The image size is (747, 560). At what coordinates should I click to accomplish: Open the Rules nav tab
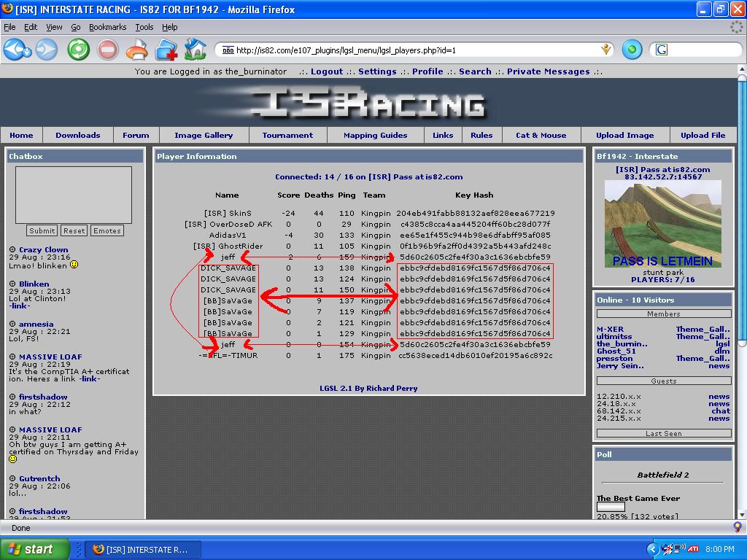(x=481, y=135)
